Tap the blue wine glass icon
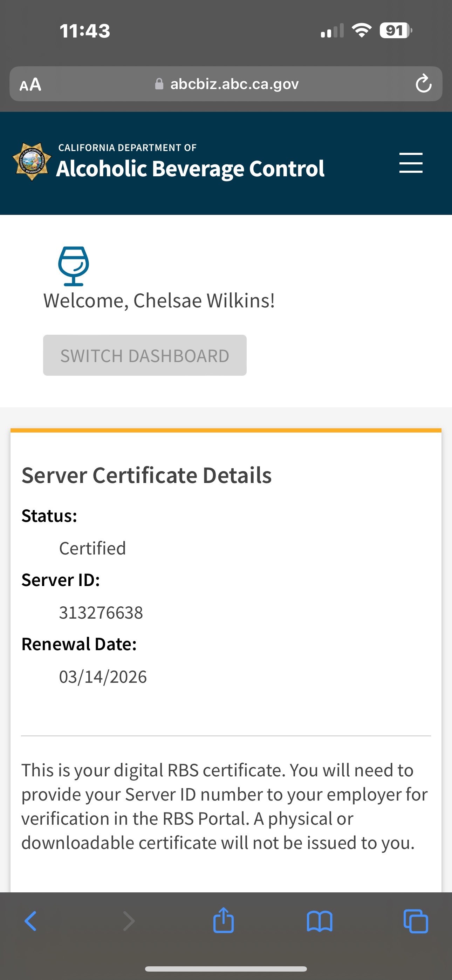The width and height of the screenshot is (452, 980). [x=74, y=266]
